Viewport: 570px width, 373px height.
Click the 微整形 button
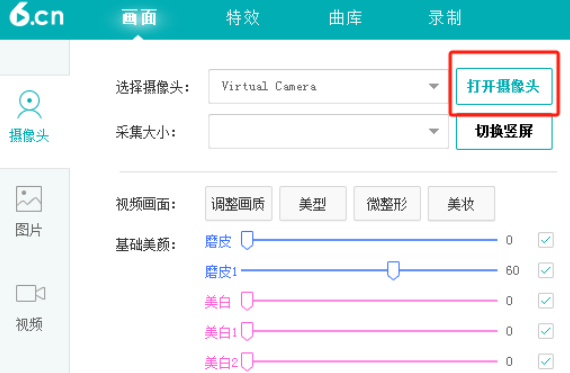(387, 204)
